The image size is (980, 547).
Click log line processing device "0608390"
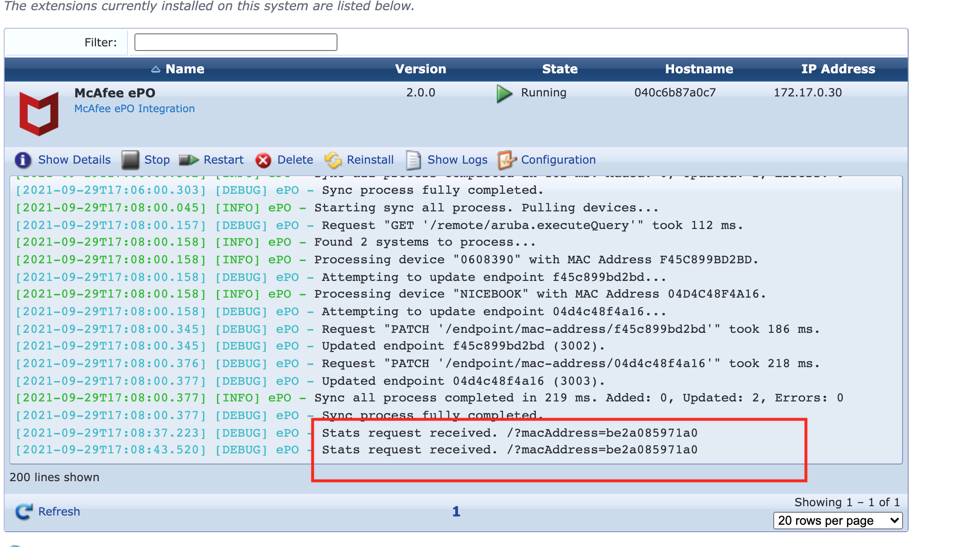click(387, 260)
